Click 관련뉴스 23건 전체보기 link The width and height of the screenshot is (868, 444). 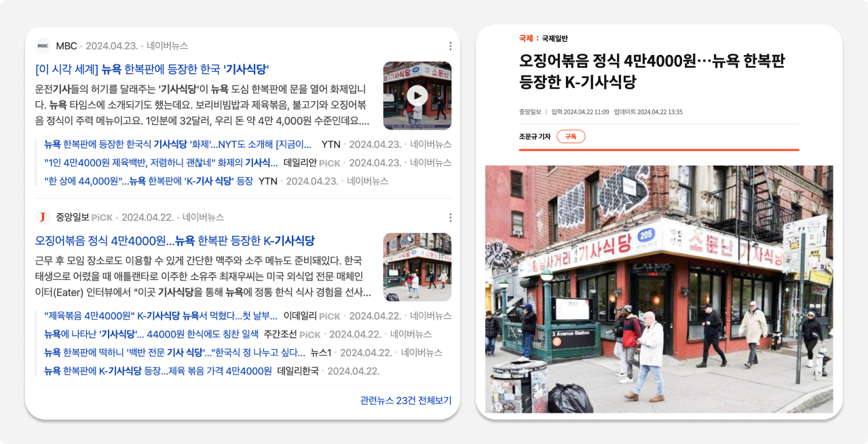406,401
